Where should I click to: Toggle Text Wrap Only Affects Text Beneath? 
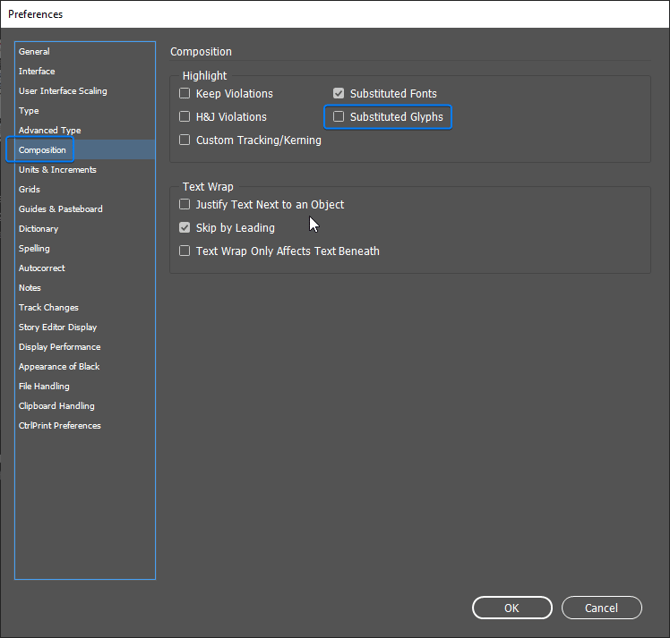pyautogui.click(x=185, y=252)
